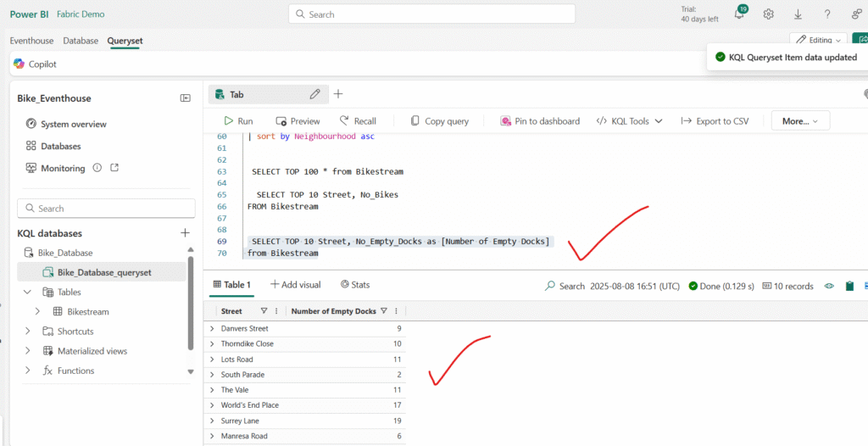Open the More... dropdown
Image resolution: width=868 pixels, height=446 pixels.
pos(800,120)
